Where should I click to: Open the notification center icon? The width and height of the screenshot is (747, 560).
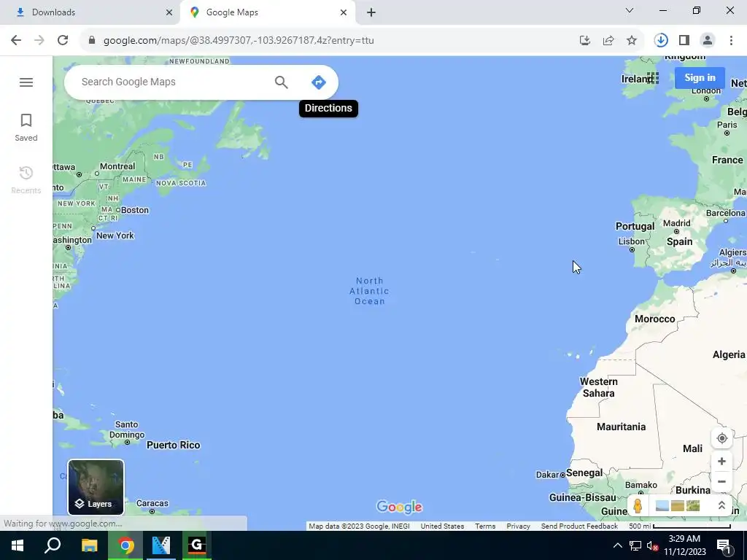coord(723,545)
